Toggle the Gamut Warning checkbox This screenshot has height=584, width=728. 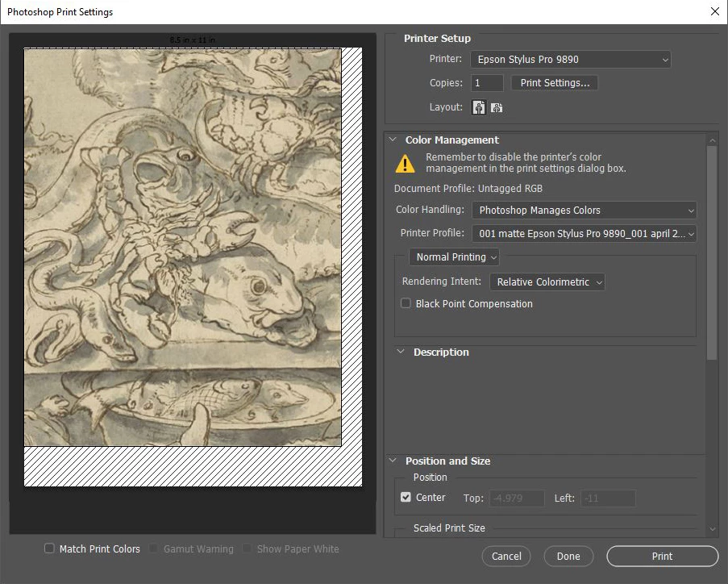click(153, 549)
